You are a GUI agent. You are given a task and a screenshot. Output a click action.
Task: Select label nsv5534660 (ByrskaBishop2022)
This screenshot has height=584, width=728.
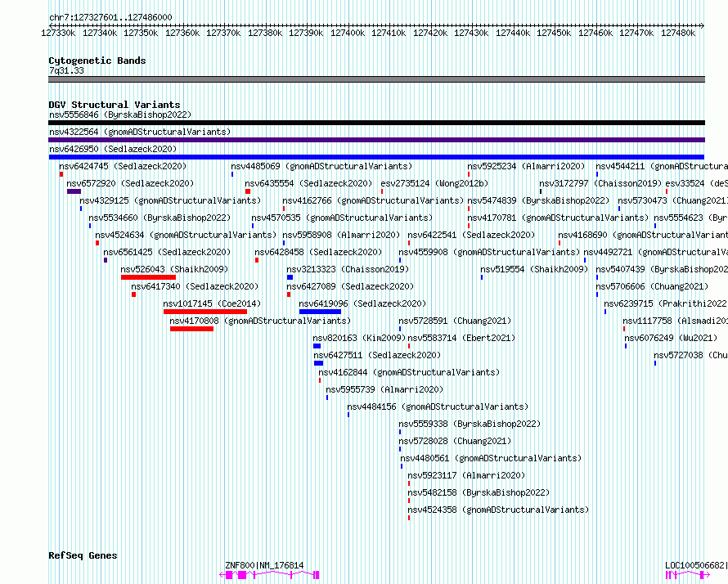[160, 218]
